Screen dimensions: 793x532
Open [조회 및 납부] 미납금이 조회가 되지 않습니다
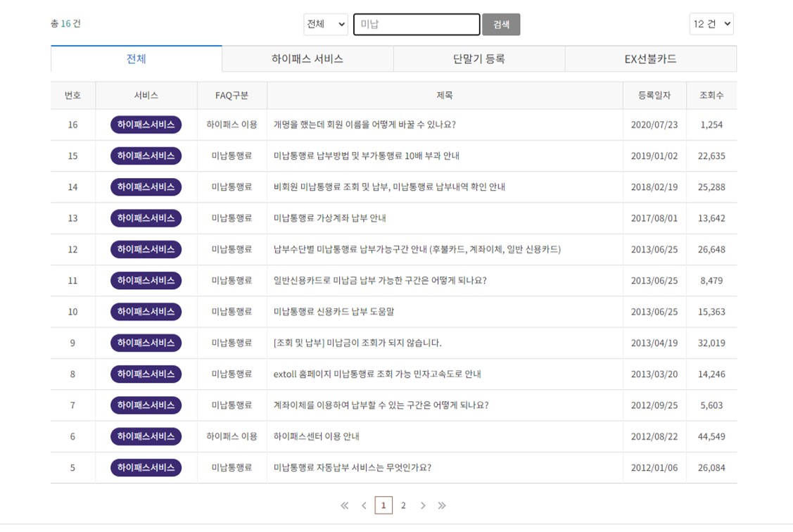pos(357,343)
